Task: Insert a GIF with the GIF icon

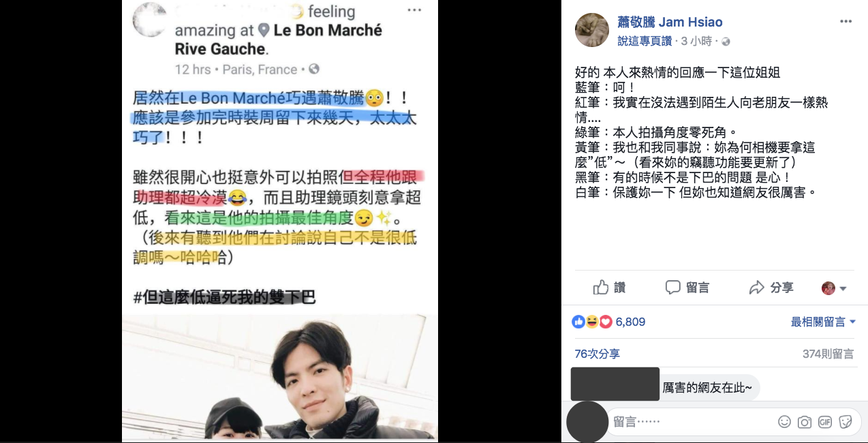Action: [x=825, y=422]
